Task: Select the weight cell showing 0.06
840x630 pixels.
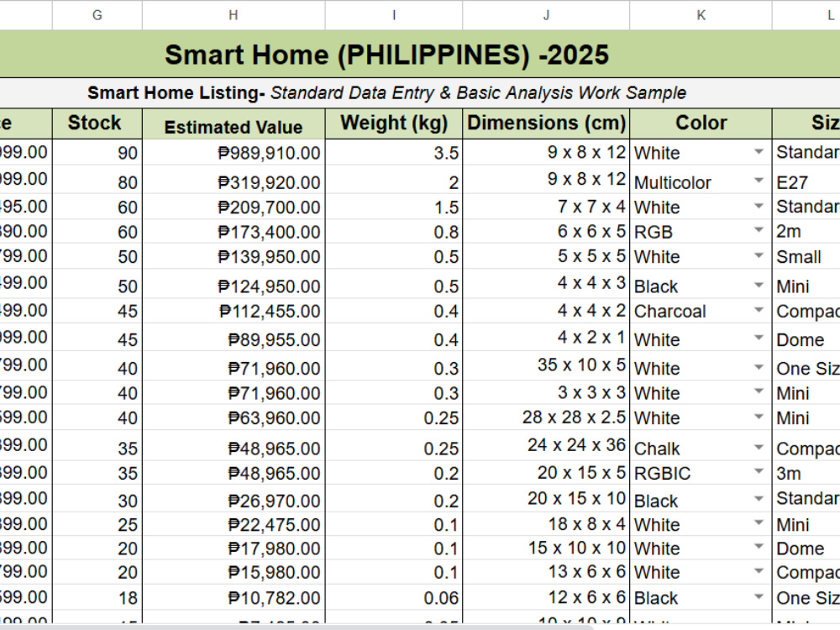Action: pyautogui.click(x=394, y=596)
